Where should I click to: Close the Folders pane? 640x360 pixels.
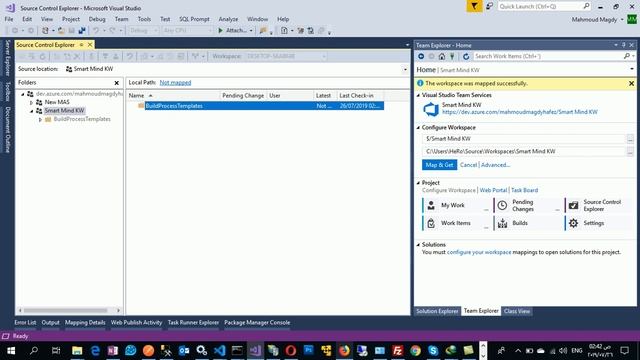coord(117,83)
